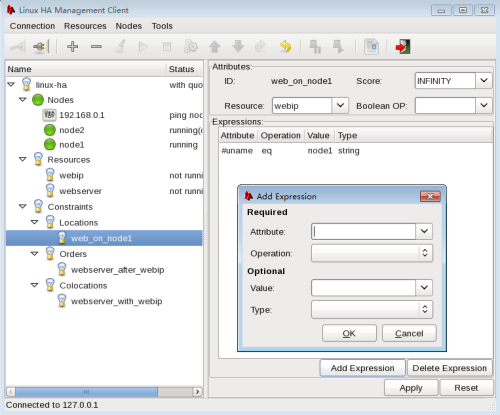Click the tree panel horizontal scrollbar thumb
Viewport: 500px width, 415px height.
point(86,392)
